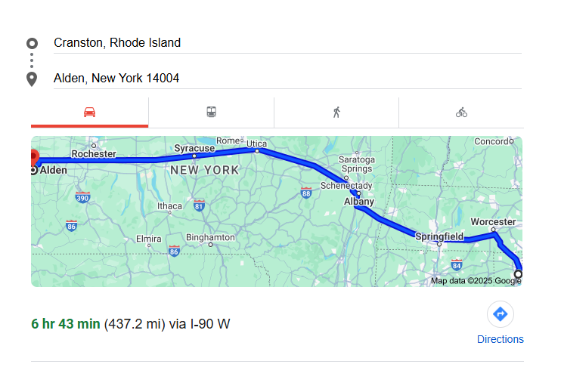Click the route end marker near Cranston
Screen dimensions: 561x392
(x=518, y=273)
